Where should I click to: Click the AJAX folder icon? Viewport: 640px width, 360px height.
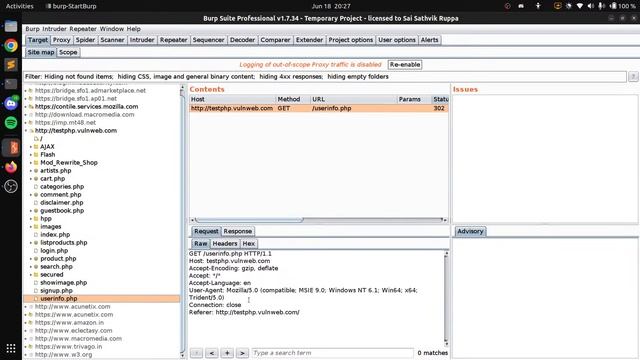(x=36, y=147)
